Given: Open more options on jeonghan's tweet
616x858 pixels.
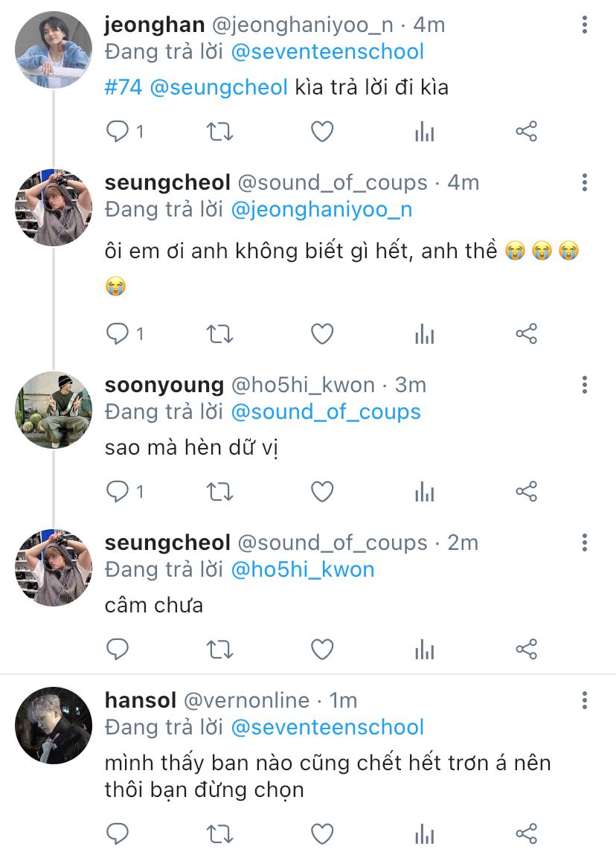Looking at the screenshot, I should point(585,26).
